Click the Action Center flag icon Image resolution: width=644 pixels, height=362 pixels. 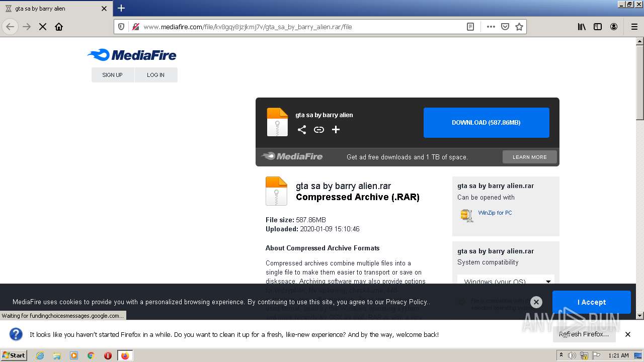coord(597,355)
